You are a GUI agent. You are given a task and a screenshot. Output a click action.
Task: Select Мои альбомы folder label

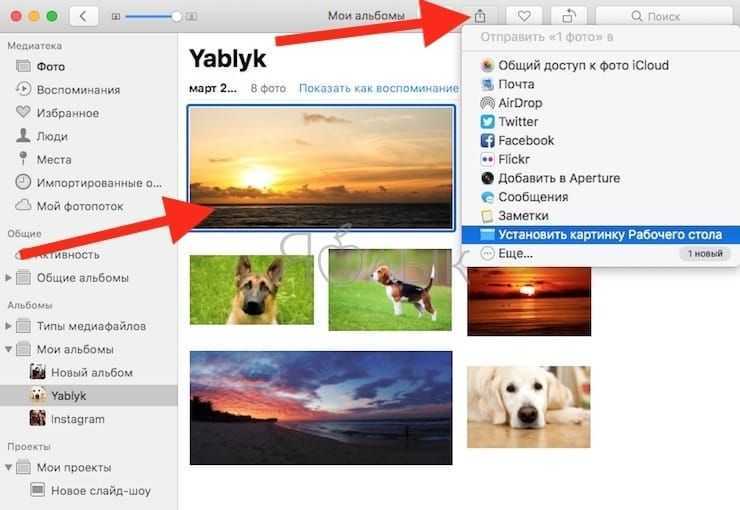coord(76,350)
